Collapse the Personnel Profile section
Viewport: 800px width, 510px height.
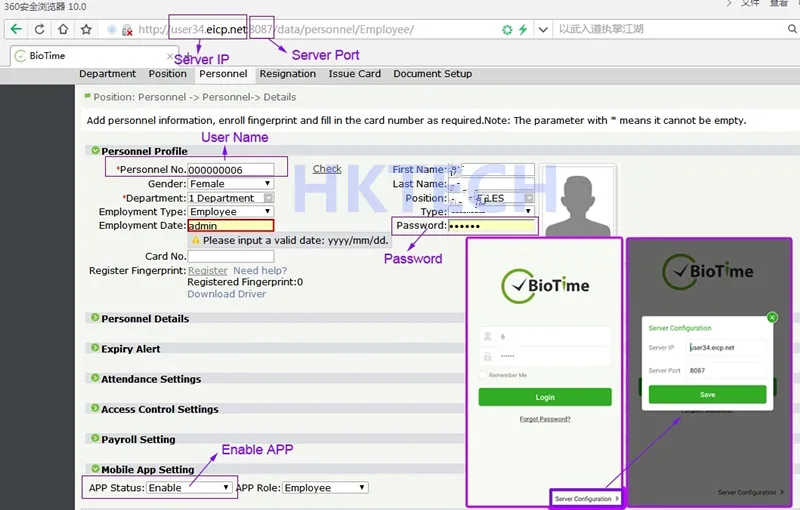(x=95, y=150)
